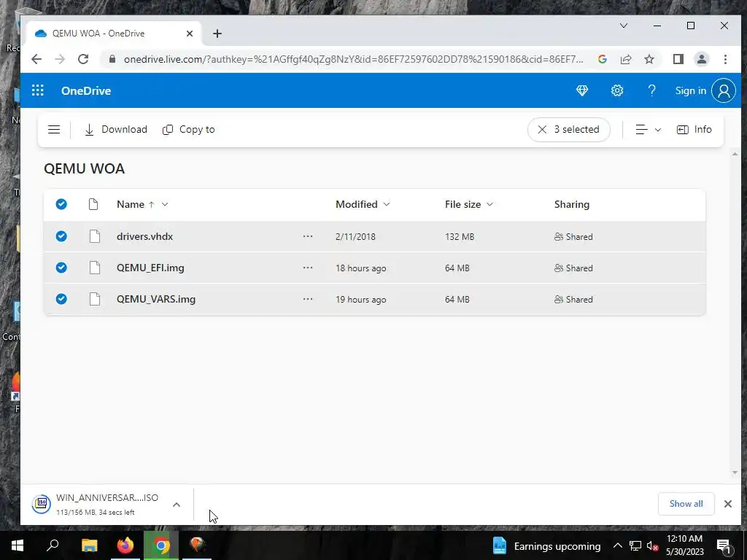747x560 pixels.
Task: Open view options layout dropdown
Action: [x=648, y=130]
